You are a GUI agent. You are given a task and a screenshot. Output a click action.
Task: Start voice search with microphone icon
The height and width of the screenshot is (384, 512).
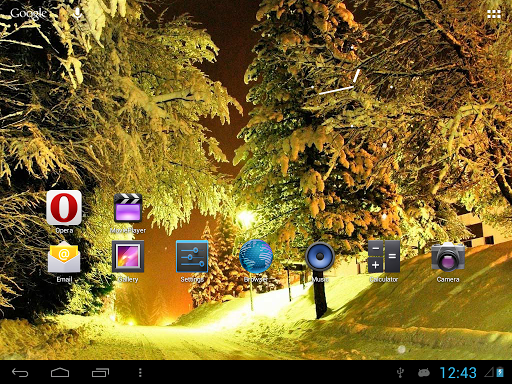(77, 14)
